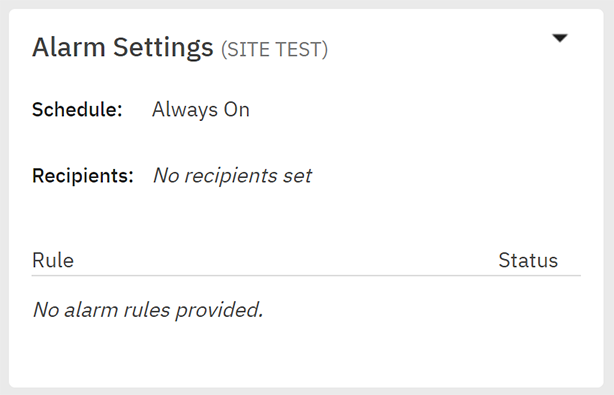Click the No alarm rules provided message
The image size is (614, 395).
coord(148,310)
